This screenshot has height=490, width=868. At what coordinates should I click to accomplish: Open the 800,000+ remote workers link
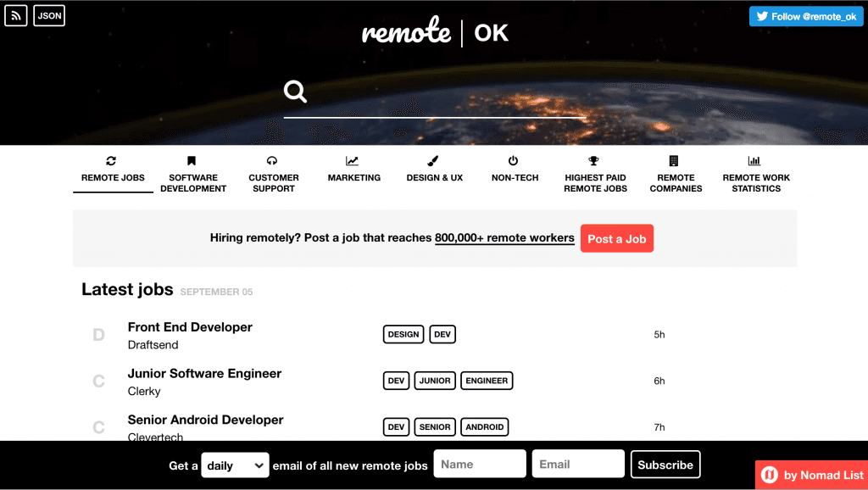coord(504,238)
